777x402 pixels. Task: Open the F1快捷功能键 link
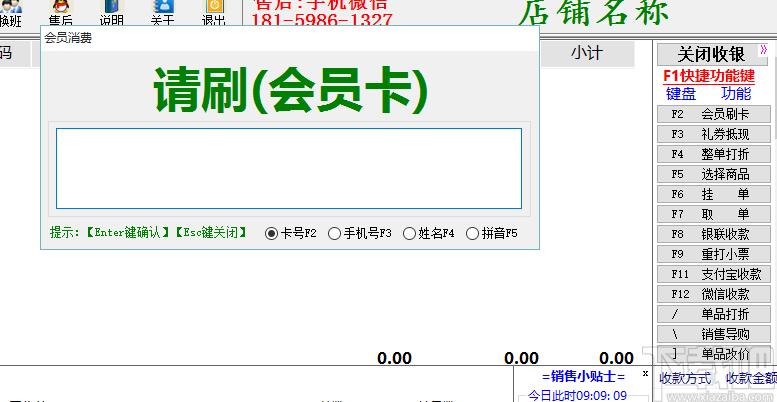tap(709, 76)
